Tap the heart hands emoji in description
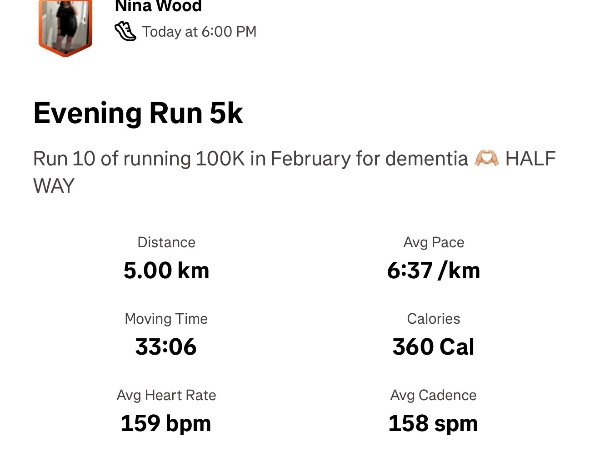 click(486, 159)
